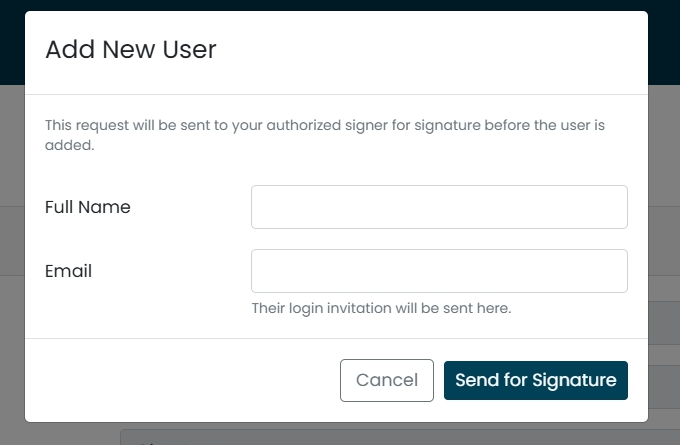Click the divider line above the Cancel button

click(x=337, y=338)
